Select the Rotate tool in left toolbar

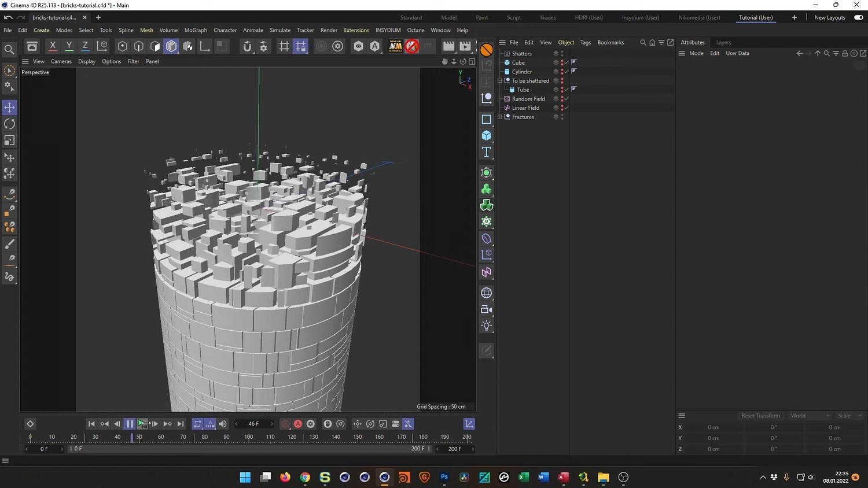9,124
